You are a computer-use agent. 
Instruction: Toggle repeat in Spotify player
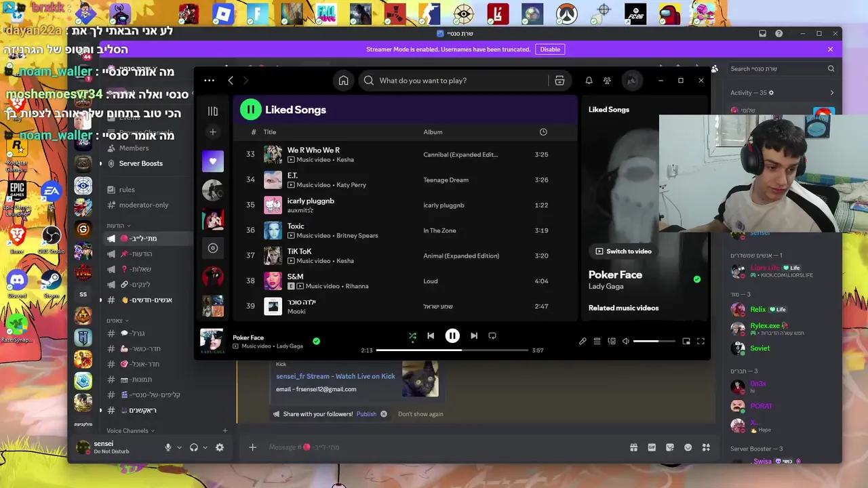[492, 335]
